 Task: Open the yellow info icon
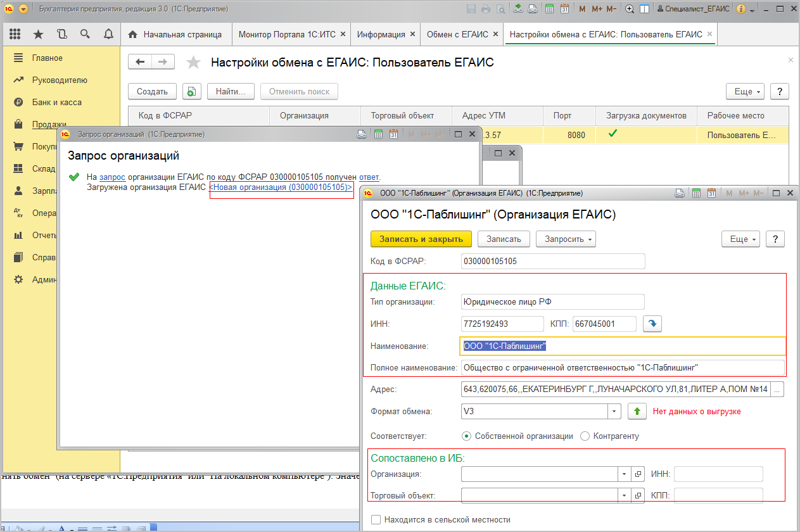[x=741, y=9]
